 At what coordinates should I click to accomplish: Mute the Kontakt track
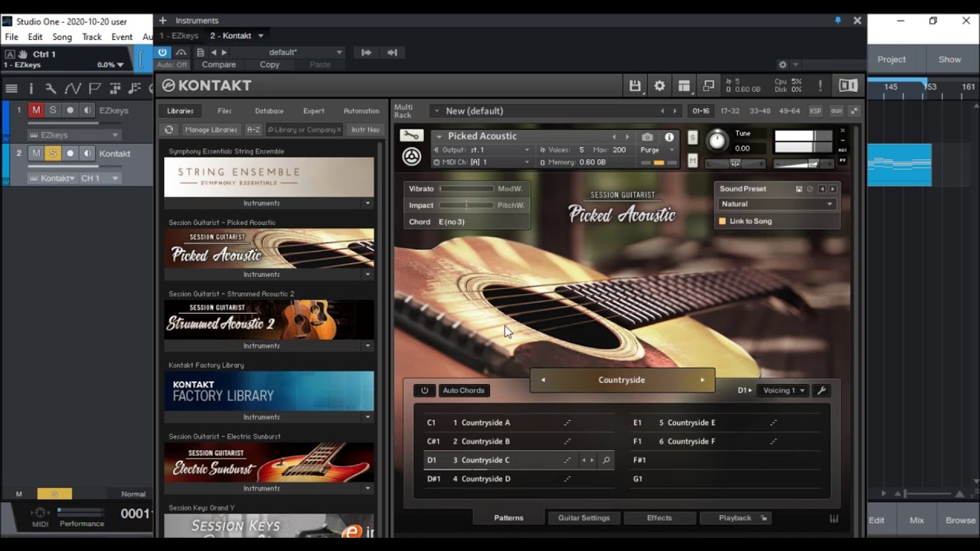tap(36, 153)
